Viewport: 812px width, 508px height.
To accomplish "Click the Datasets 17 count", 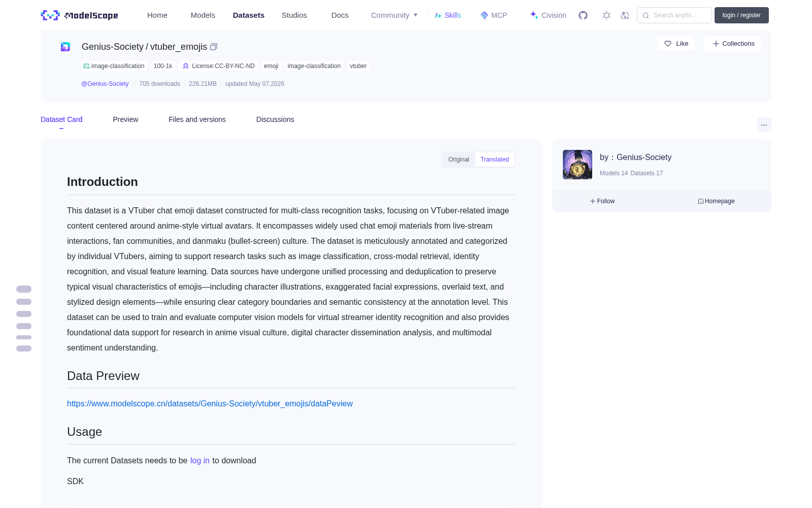I will pyautogui.click(x=647, y=173).
